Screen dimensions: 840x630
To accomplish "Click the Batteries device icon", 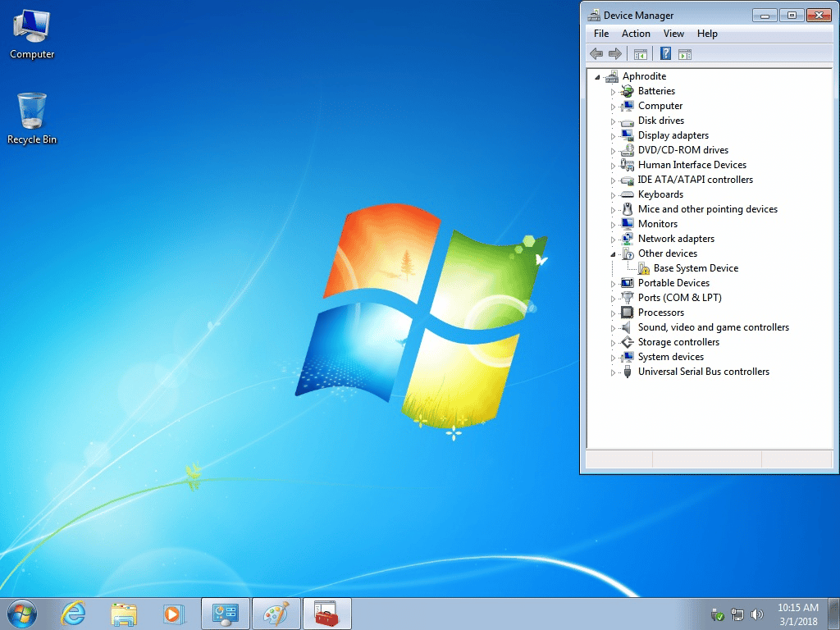I will (628, 91).
